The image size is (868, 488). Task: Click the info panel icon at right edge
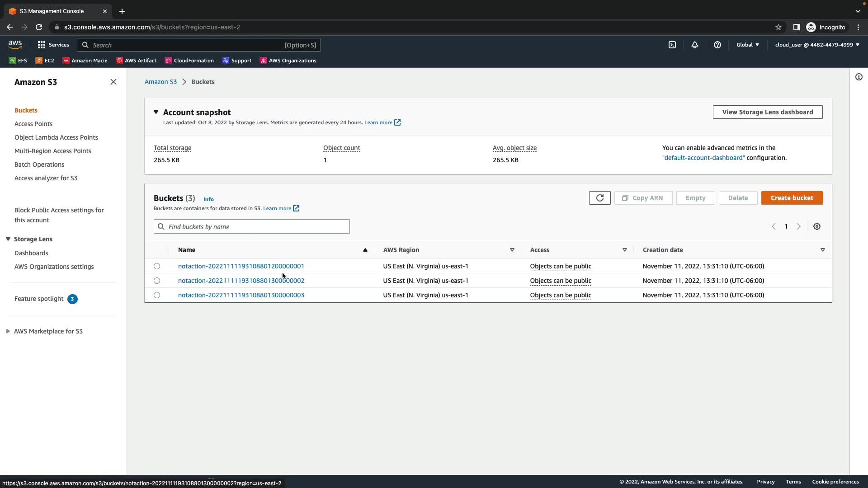(859, 77)
